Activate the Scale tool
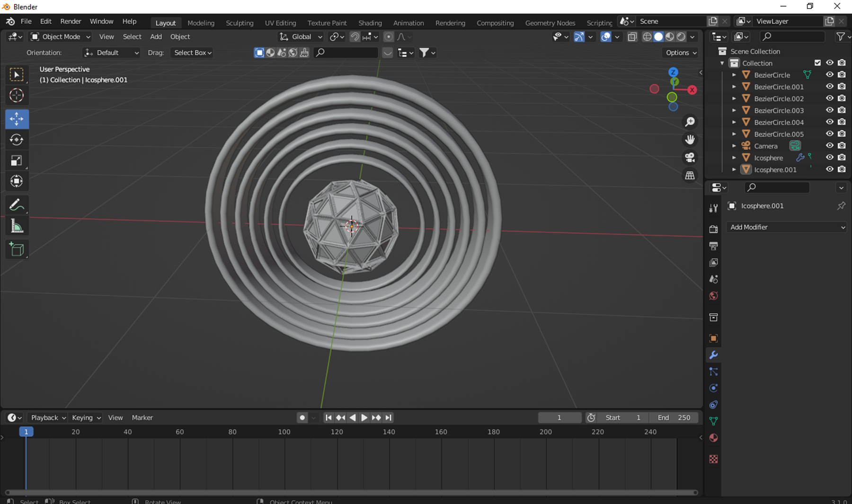 17,160
